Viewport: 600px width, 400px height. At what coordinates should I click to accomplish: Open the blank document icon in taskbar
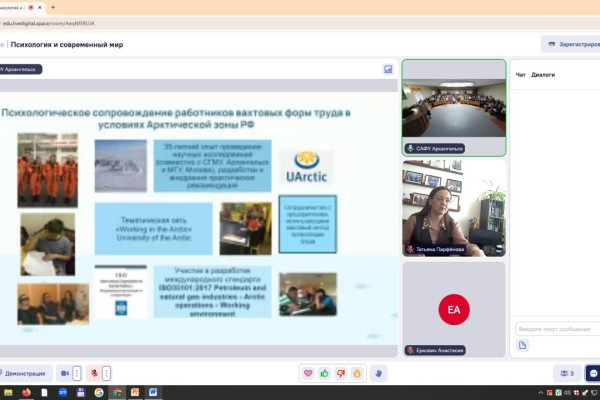tap(44, 392)
